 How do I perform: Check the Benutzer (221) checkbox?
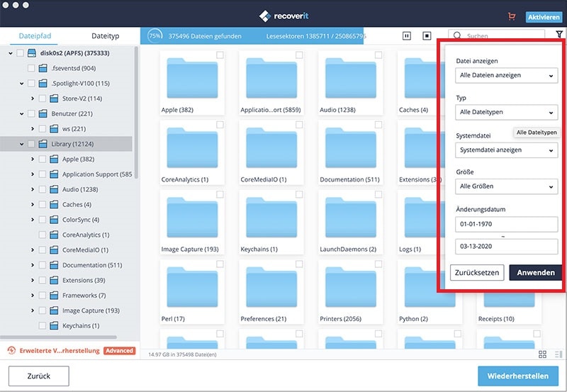coord(31,113)
